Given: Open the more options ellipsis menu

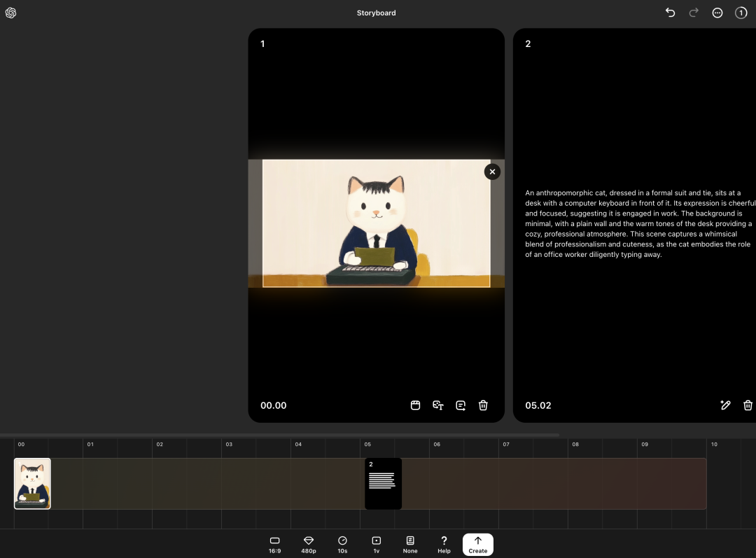Looking at the screenshot, I should 717,13.
